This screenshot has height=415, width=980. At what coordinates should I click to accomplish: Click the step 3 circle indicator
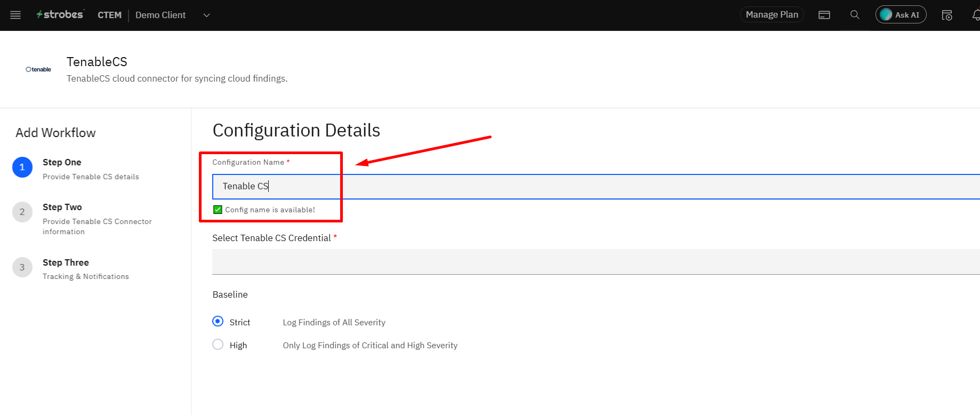coord(22,267)
